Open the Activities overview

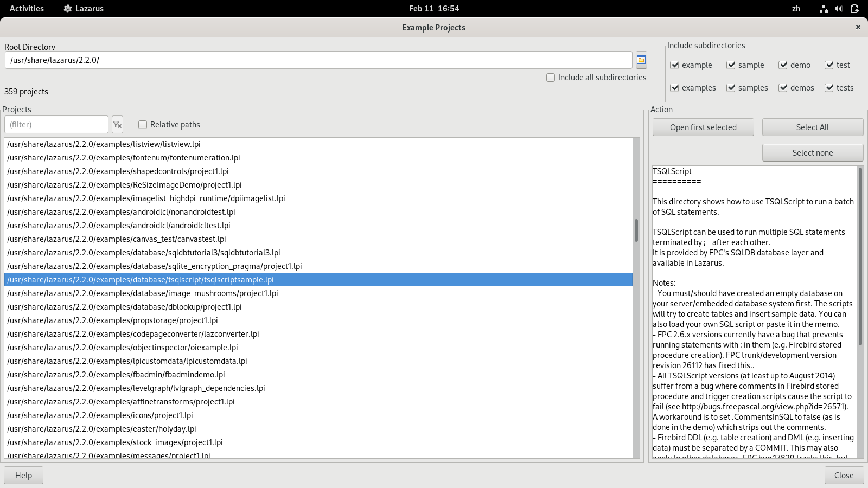[27, 9]
